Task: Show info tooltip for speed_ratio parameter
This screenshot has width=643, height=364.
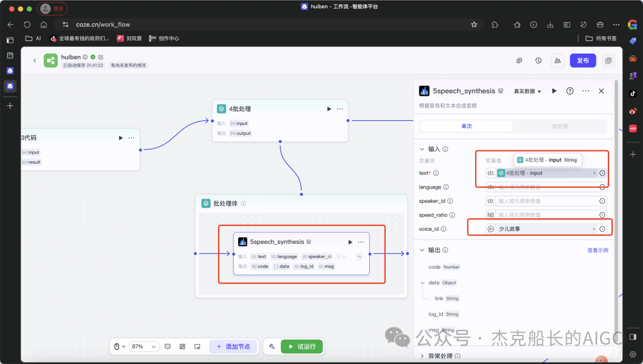Action: point(452,215)
